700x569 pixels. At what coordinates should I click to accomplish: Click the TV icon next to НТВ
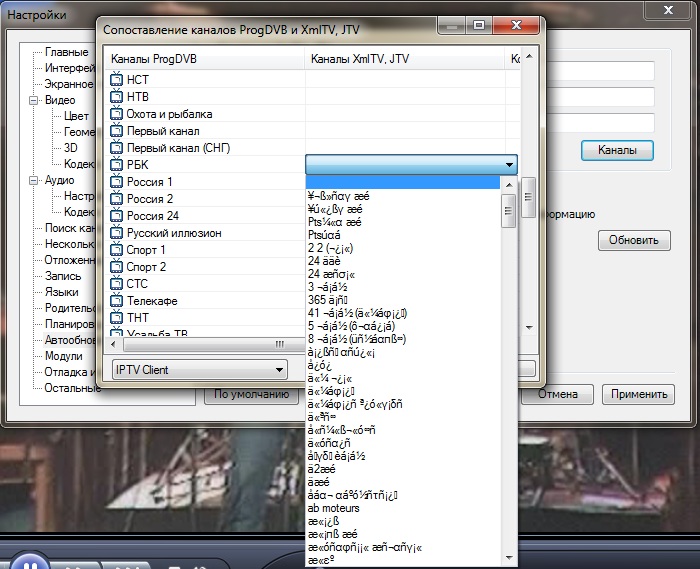116,97
